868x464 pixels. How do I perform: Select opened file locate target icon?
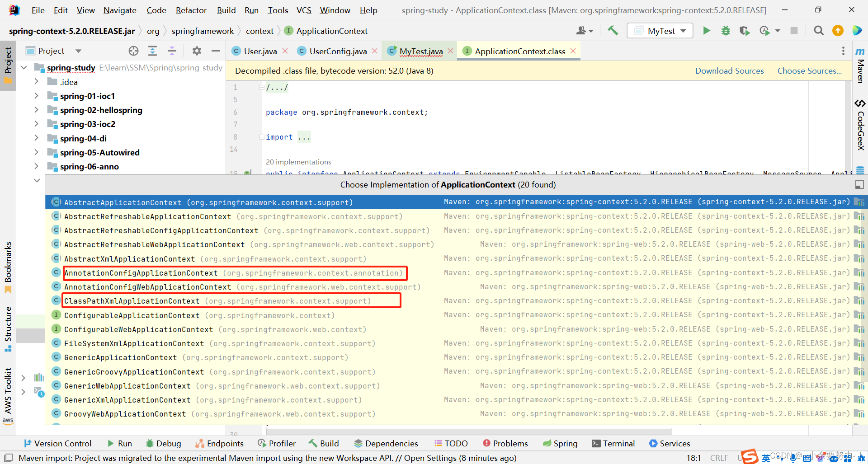[x=133, y=51]
